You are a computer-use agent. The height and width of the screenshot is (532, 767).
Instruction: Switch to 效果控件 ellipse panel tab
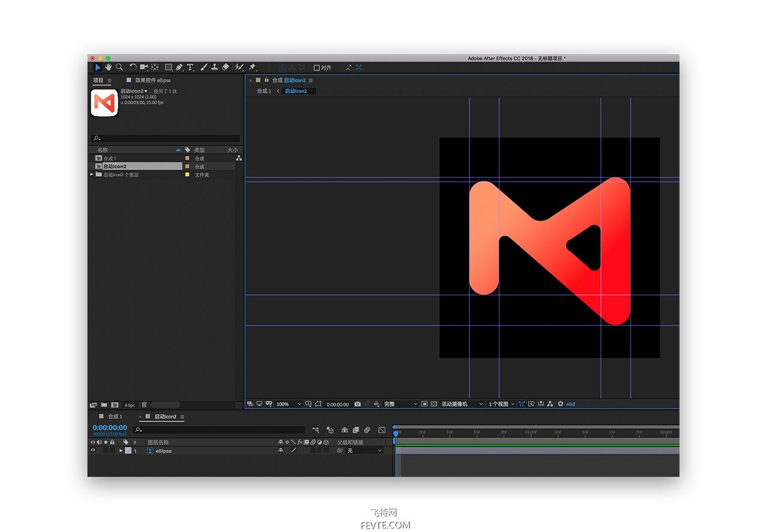tap(153, 80)
